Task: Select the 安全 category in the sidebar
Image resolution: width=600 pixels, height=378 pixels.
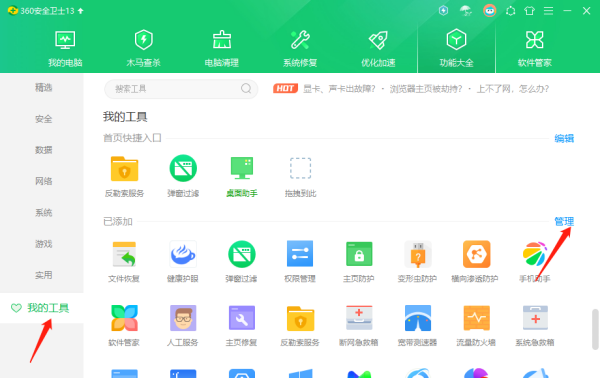Action: pyautogui.click(x=43, y=119)
